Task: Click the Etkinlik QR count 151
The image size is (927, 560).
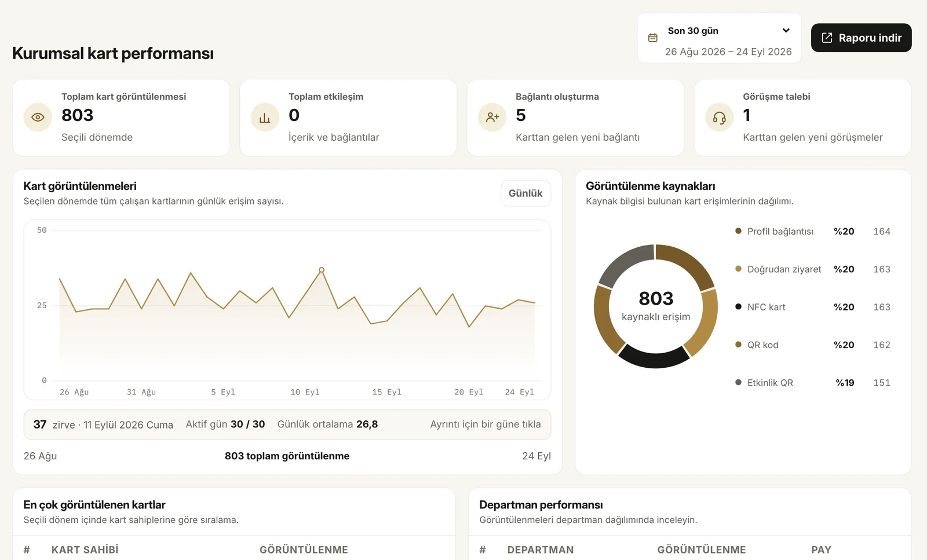Action: [882, 383]
